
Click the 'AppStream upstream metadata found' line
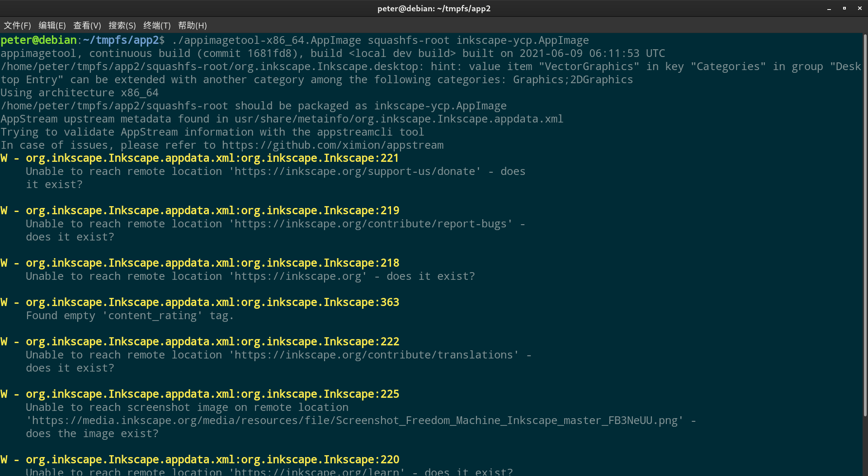click(282, 119)
